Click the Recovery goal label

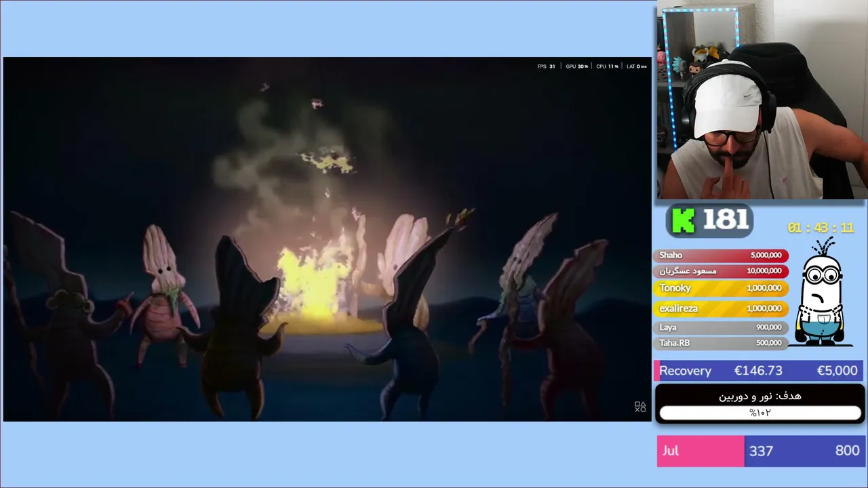coord(685,371)
